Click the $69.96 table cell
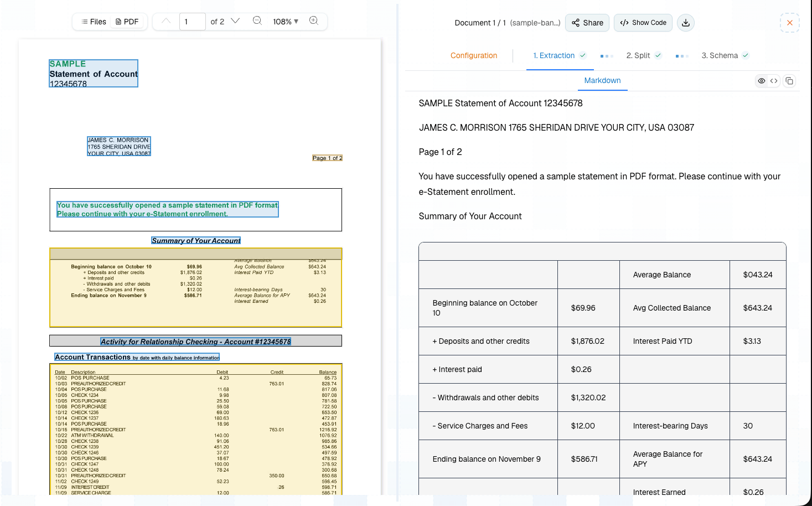 [x=588, y=308]
